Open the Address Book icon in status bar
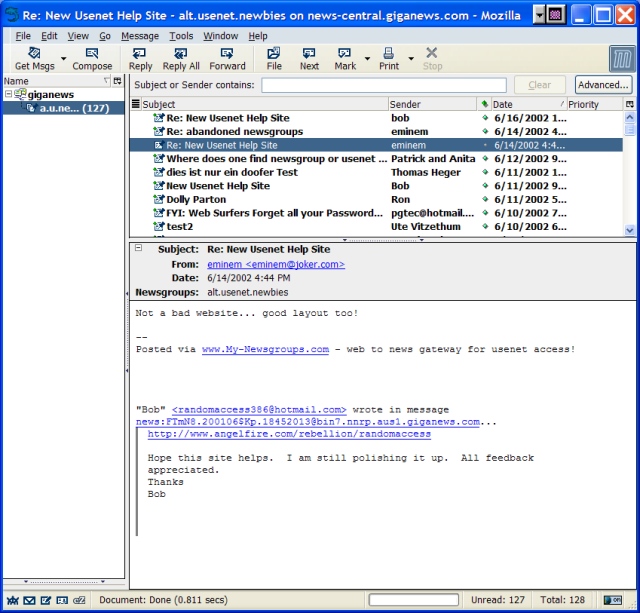Screen dimensions: 640x613 (x=62, y=600)
